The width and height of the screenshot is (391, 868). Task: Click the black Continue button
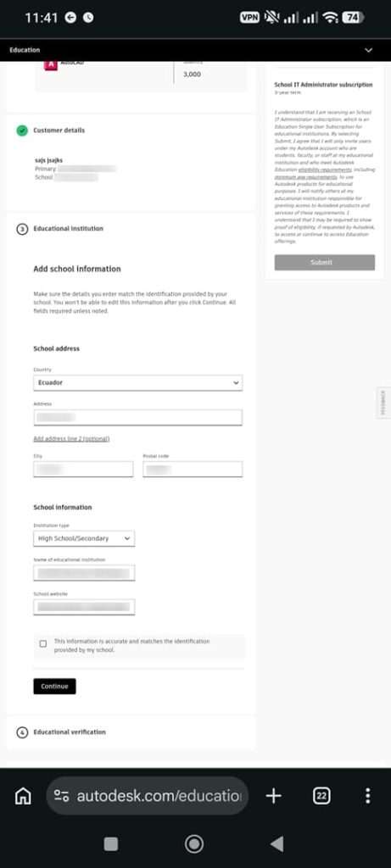point(54,686)
